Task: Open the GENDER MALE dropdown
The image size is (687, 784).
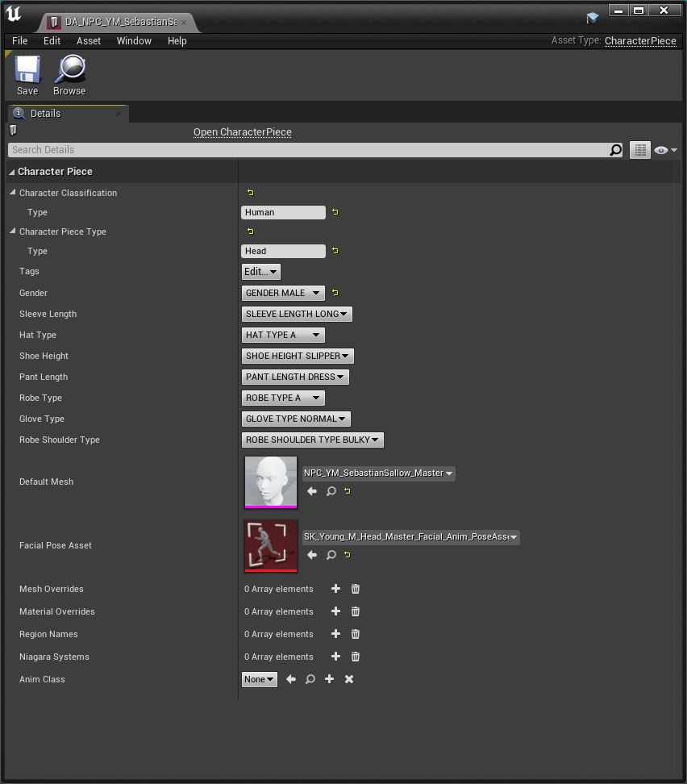Action: pyautogui.click(x=283, y=293)
